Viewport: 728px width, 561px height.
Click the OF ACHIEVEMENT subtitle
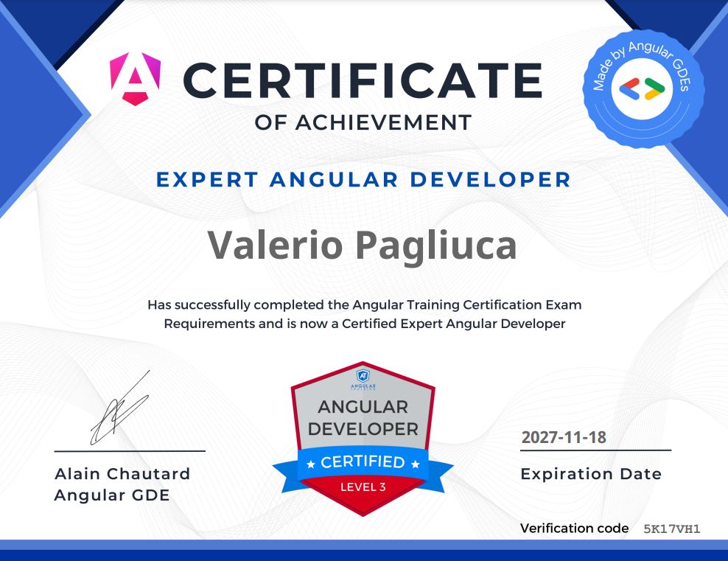[x=363, y=122]
